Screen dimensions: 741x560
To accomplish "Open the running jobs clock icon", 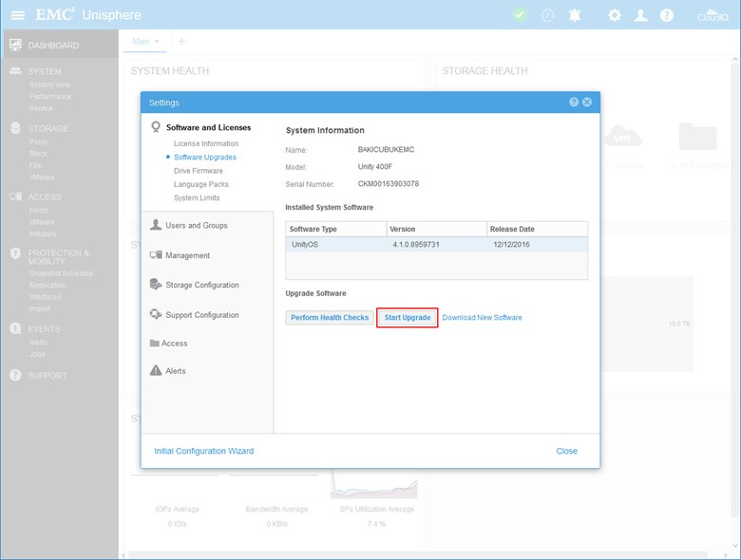I will (548, 15).
